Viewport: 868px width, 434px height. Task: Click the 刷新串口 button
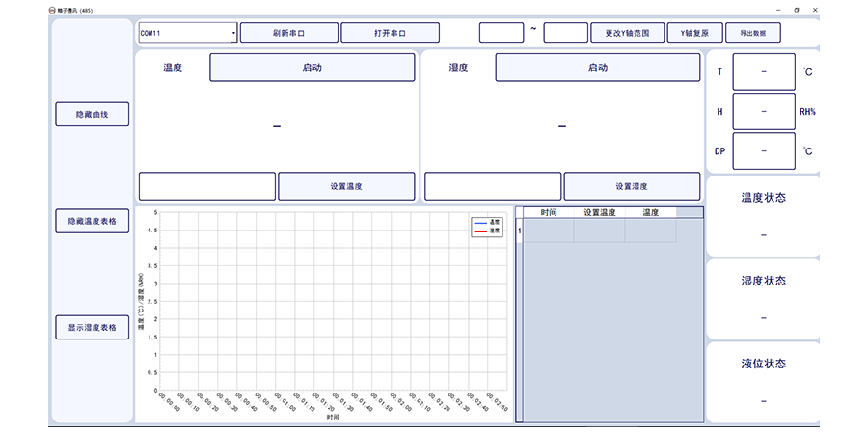tap(289, 33)
